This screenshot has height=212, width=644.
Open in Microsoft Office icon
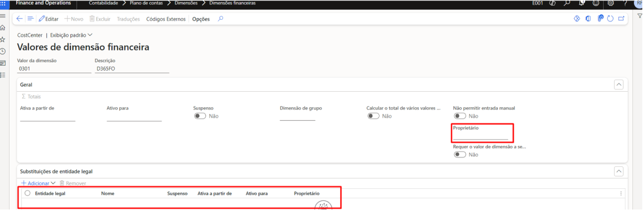(x=588, y=19)
